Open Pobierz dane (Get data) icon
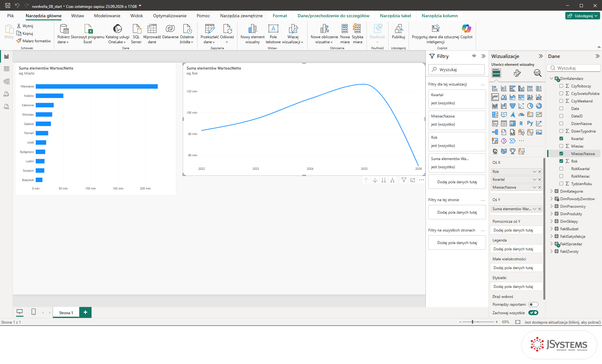The height and width of the screenshot is (364, 602). 64,29
